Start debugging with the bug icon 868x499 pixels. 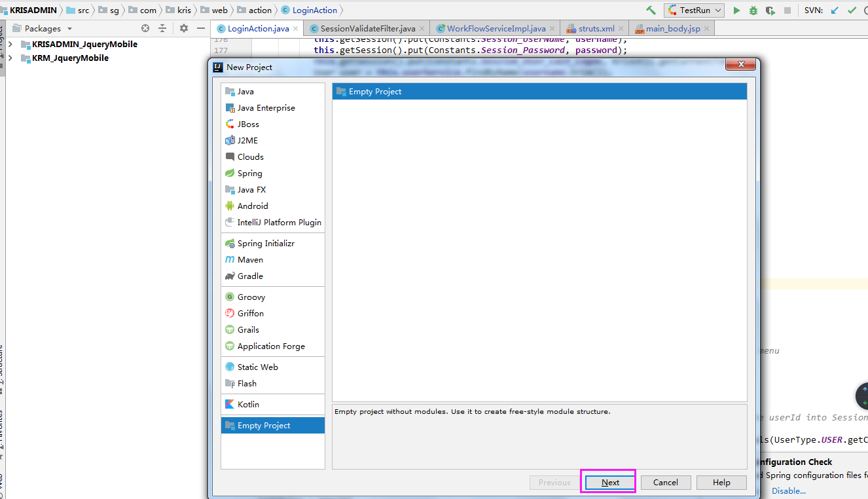click(753, 10)
